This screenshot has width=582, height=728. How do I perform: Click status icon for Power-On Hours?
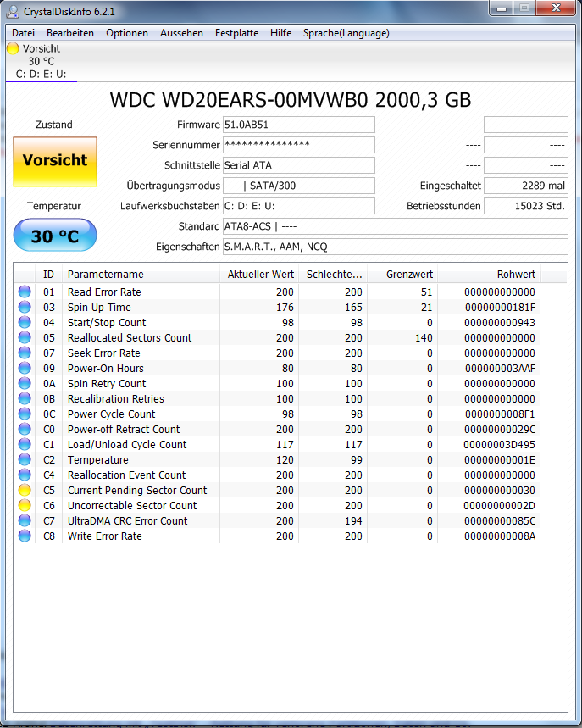click(25, 368)
